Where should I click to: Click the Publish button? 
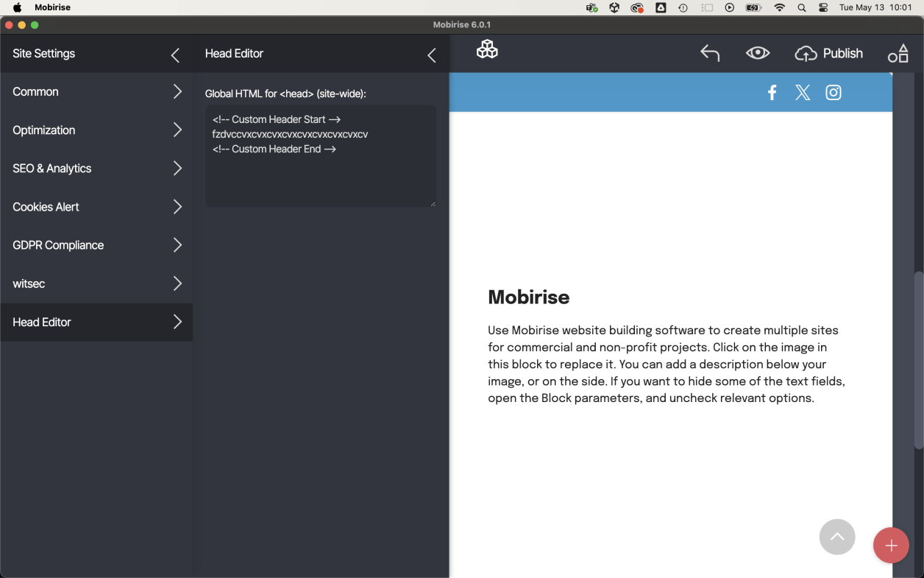tap(829, 53)
